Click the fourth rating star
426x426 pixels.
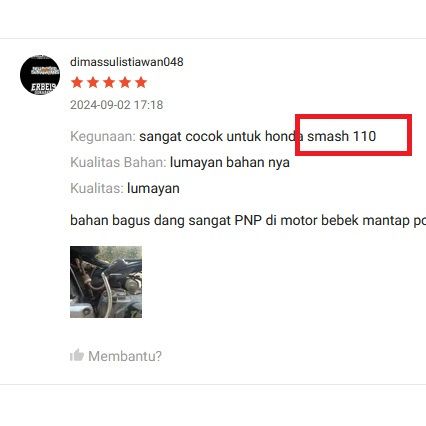(x=125, y=82)
